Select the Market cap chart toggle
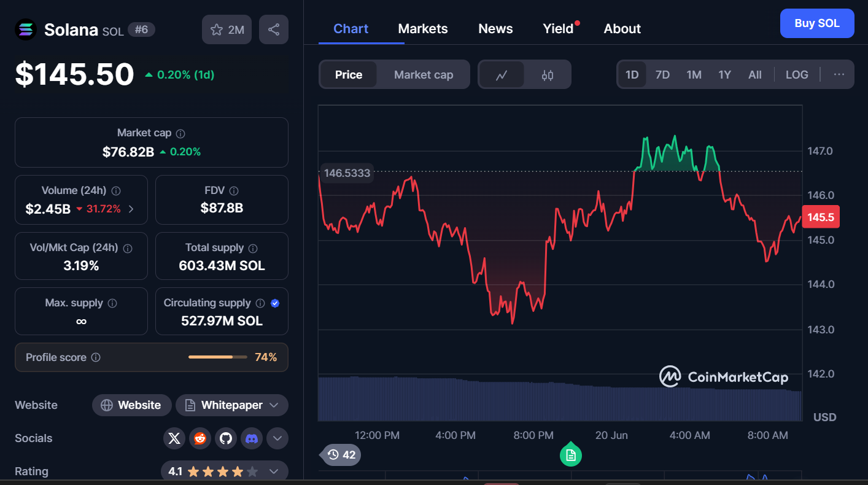This screenshot has height=485, width=868. coord(424,75)
